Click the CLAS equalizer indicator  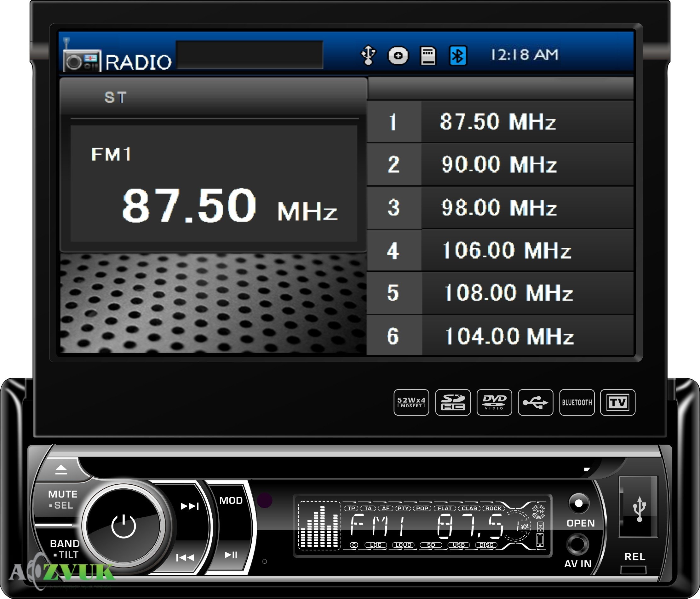(x=469, y=509)
